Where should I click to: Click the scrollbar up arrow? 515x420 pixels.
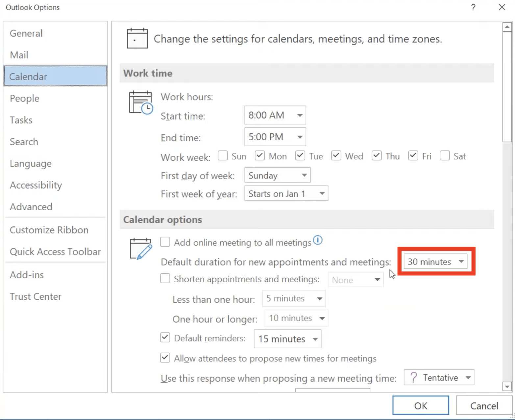507,27
